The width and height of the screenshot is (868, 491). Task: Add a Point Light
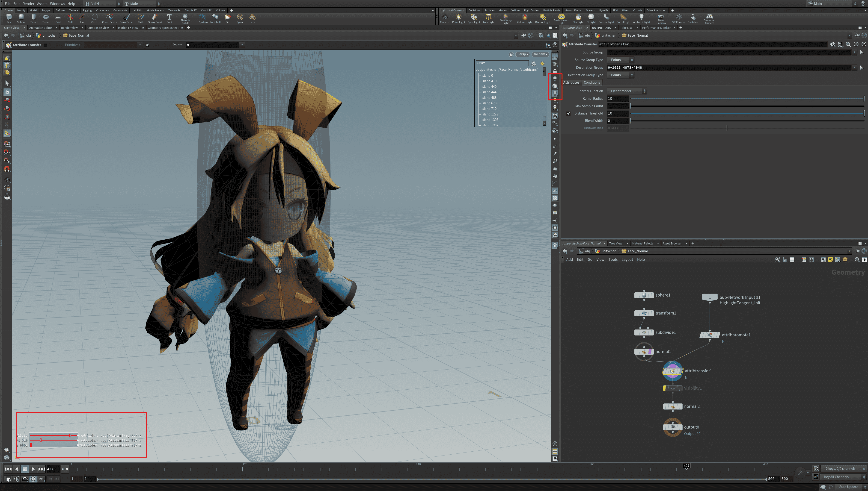(459, 18)
